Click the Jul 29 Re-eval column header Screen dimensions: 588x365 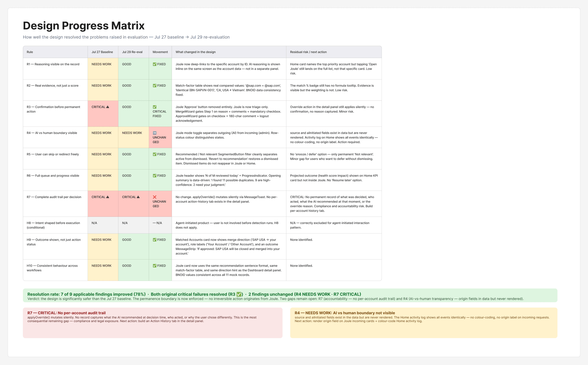[x=133, y=52]
